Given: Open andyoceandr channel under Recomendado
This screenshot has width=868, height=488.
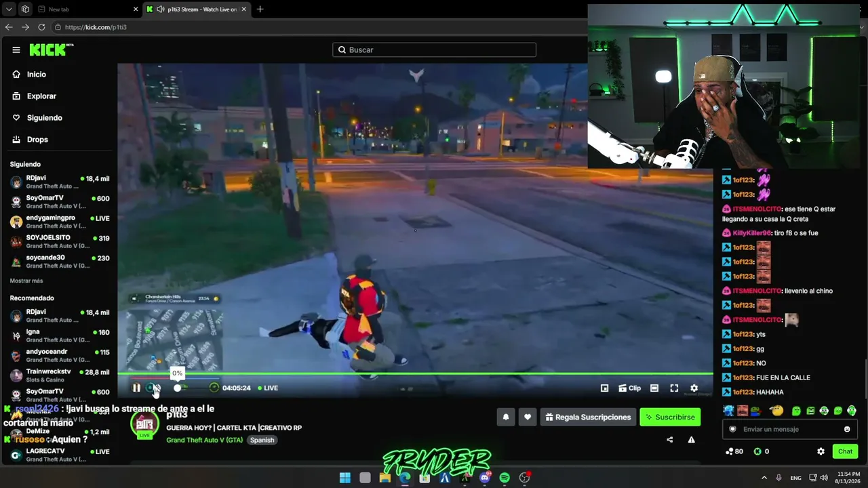Looking at the screenshot, I should pos(60,355).
